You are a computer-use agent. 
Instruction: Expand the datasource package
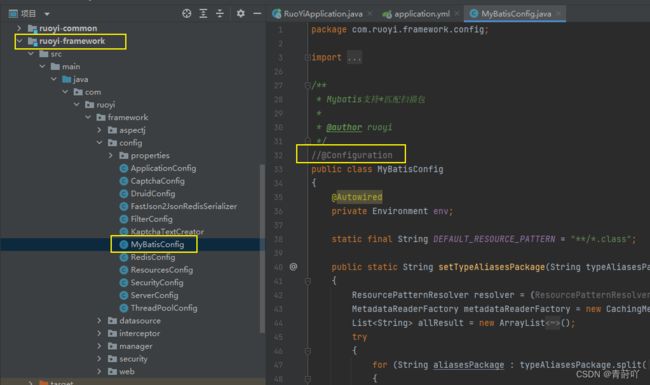[x=99, y=320]
